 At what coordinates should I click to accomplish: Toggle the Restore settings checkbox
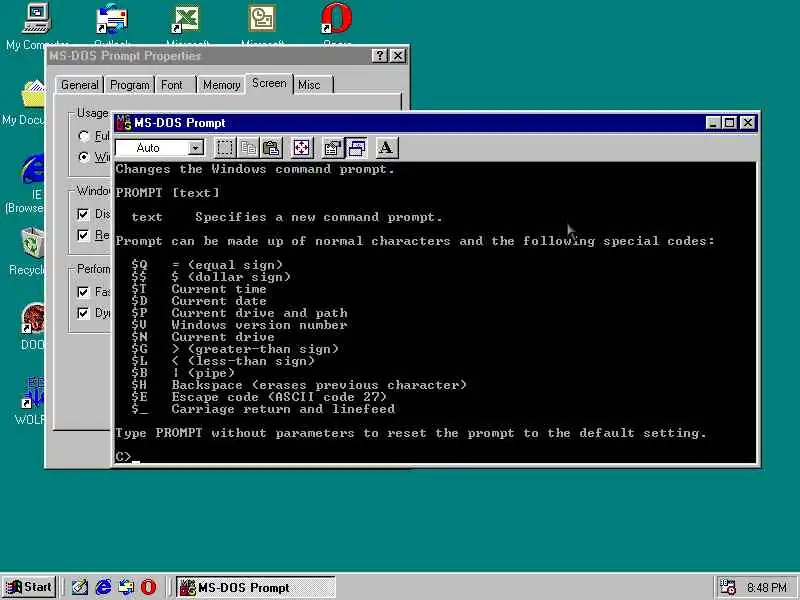(x=83, y=235)
